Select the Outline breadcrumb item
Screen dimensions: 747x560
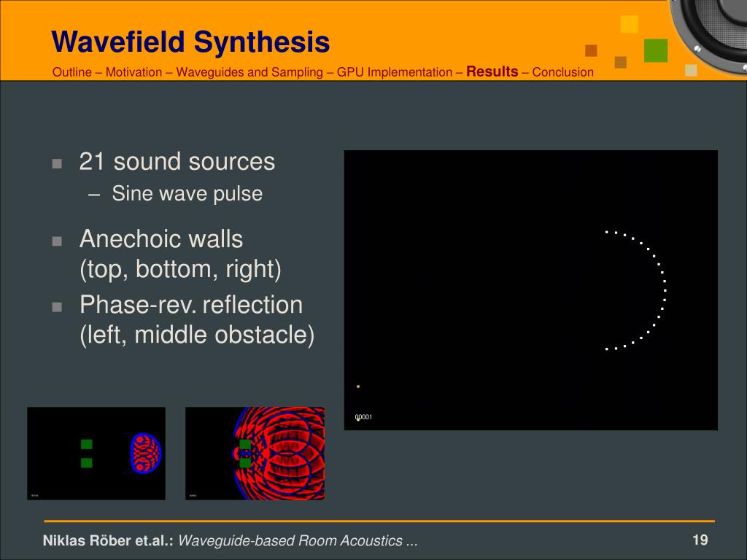click(72, 72)
